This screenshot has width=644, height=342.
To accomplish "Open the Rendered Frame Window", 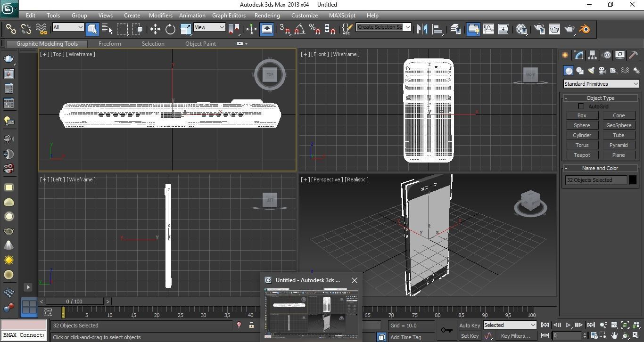I will 554,29.
